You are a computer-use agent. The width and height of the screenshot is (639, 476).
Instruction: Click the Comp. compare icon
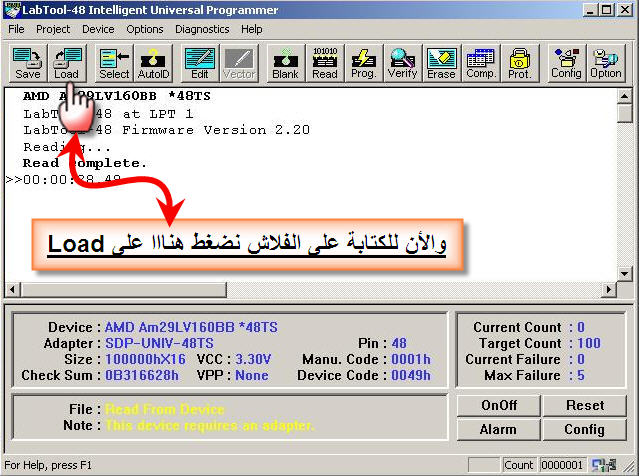pos(481,63)
